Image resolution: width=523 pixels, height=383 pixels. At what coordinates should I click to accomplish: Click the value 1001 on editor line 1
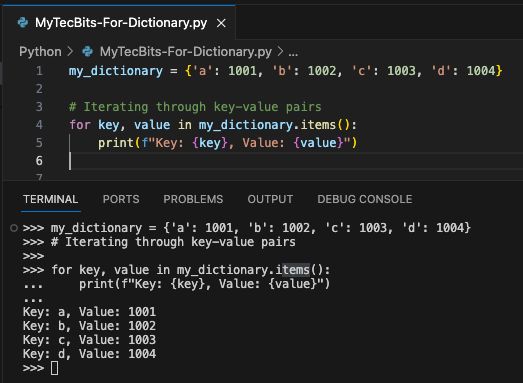(242, 71)
